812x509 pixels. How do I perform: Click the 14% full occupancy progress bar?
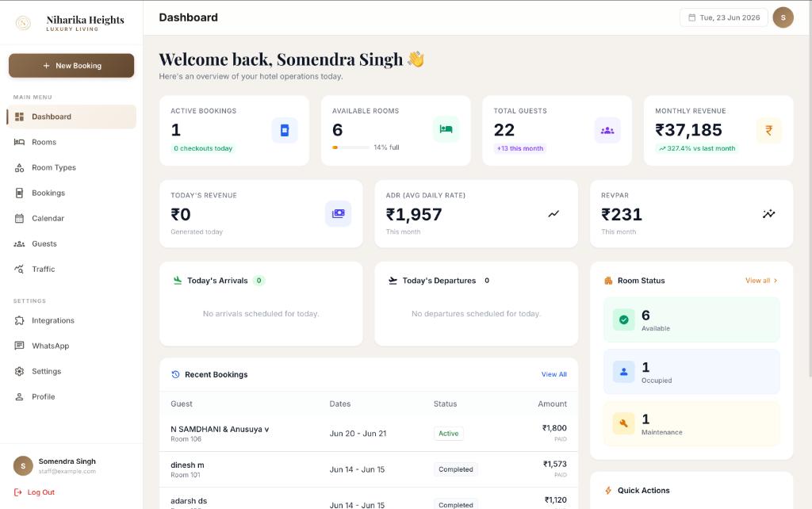pos(350,147)
